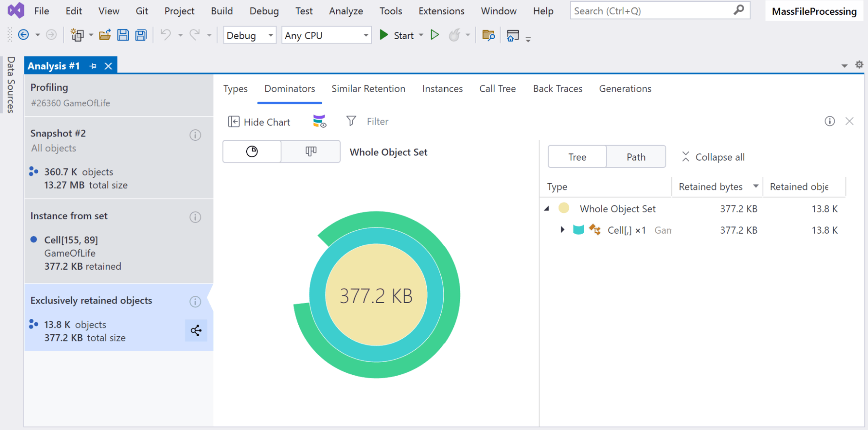Expand the Cell[,] tree node

pos(562,230)
